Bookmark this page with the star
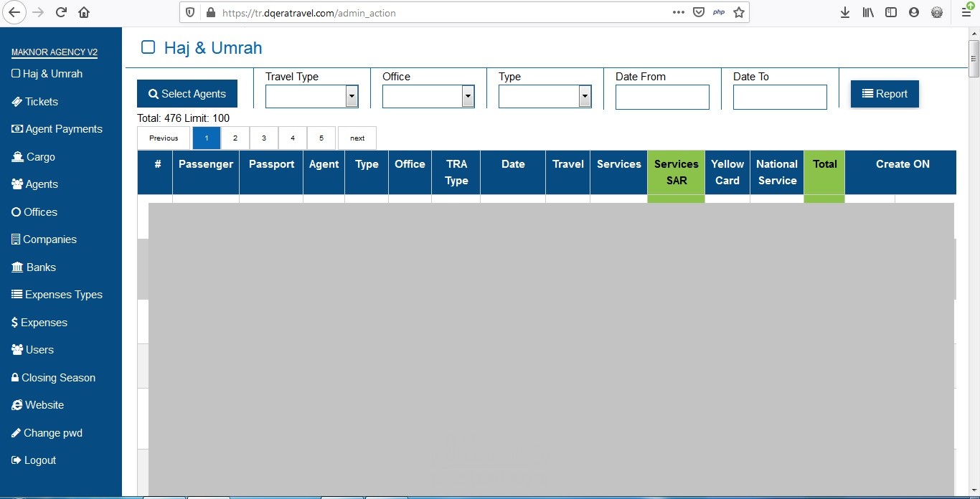The width and height of the screenshot is (980, 499). [739, 12]
